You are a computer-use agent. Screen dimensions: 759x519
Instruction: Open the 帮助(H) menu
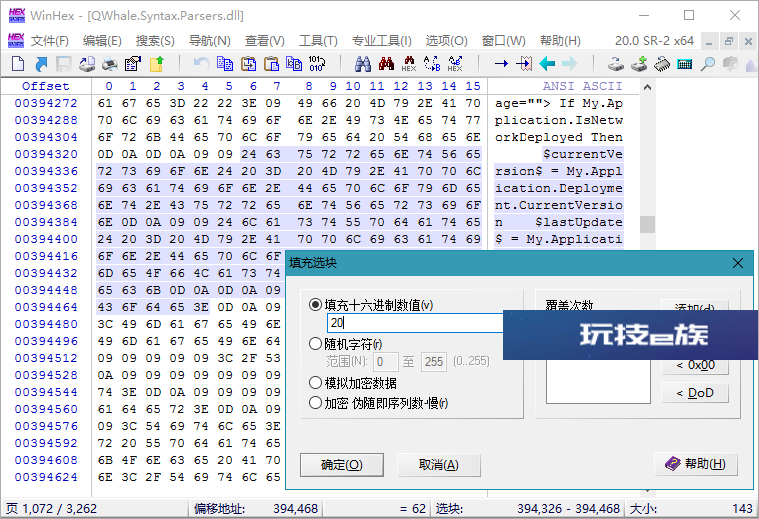[x=560, y=41]
